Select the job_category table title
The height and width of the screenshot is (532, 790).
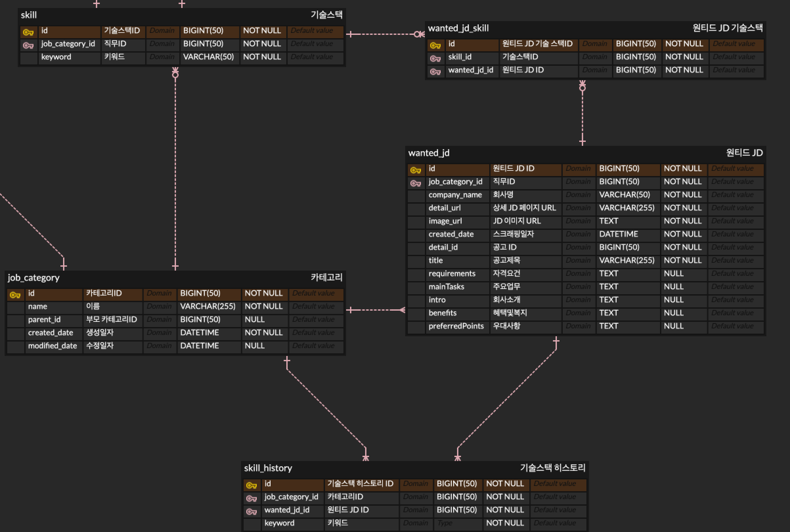coord(34,278)
